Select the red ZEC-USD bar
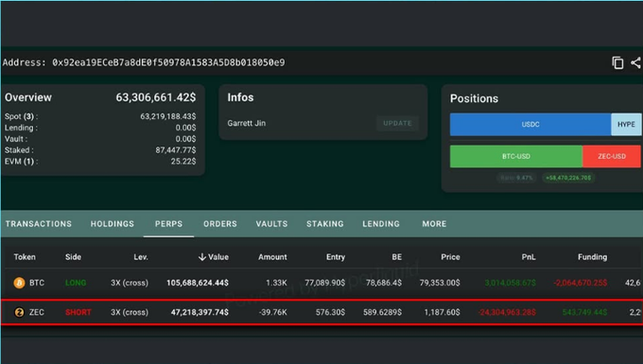The height and width of the screenshot is (364, 643). pos(612,156)
